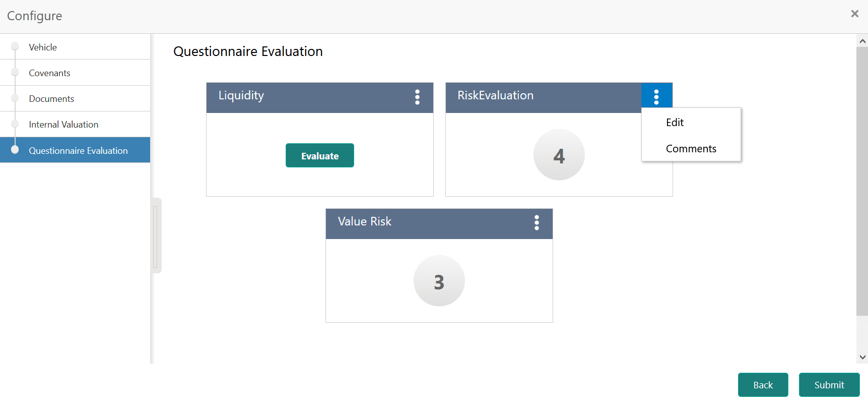Open the Liquidity tile kebab menu
This screenshot has height=408, width=868.
pos(418,97)
